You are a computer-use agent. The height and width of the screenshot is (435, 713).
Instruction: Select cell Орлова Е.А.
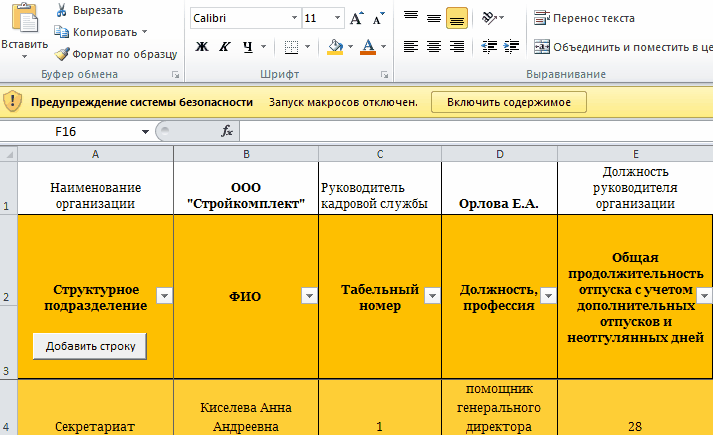point(499,188)
